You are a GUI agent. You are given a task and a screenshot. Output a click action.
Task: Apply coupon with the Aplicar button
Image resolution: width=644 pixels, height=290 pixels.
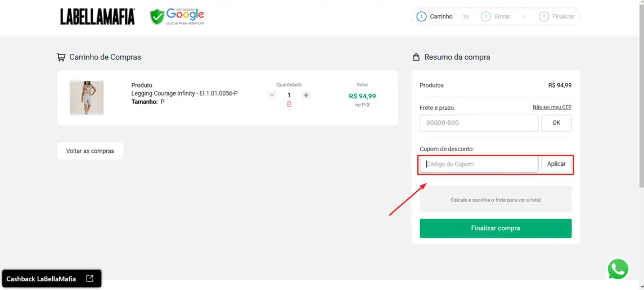click(556, 164)
